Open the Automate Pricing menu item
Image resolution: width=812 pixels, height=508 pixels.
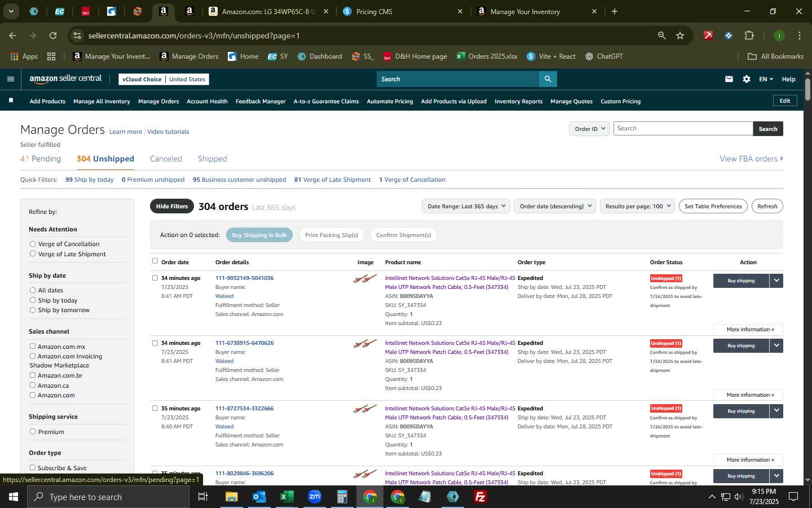point(390,101)
